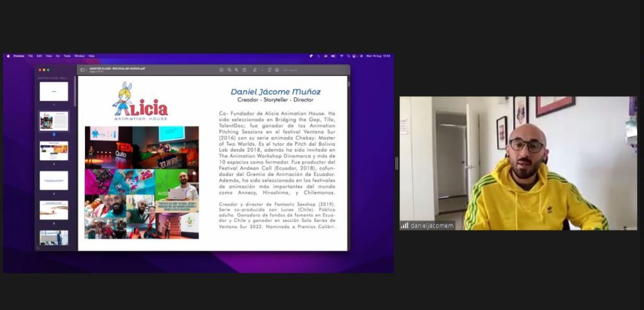This screenshot has width=644, height=310.
Task: Select the Highlight pen tool icon
Action: point(254,70)
